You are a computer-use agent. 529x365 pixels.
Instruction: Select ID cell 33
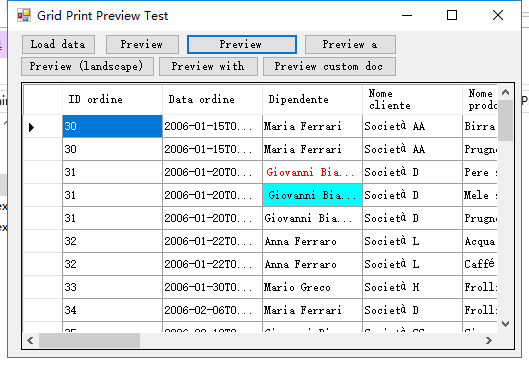coord(112,287)
